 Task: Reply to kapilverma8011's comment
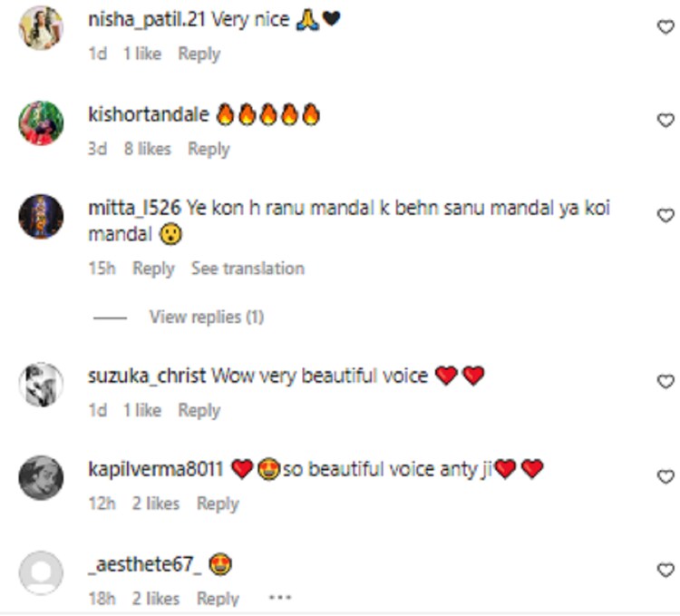pyautogui.click(x=218, y=504)
